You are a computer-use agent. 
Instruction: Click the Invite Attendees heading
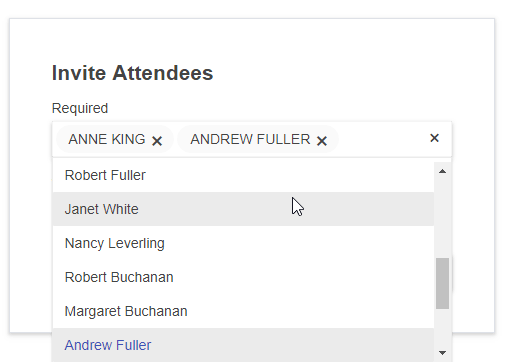point(132,73)
